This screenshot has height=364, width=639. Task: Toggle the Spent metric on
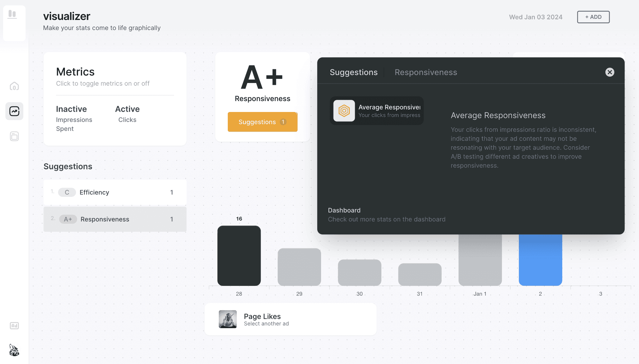[65, 129]
